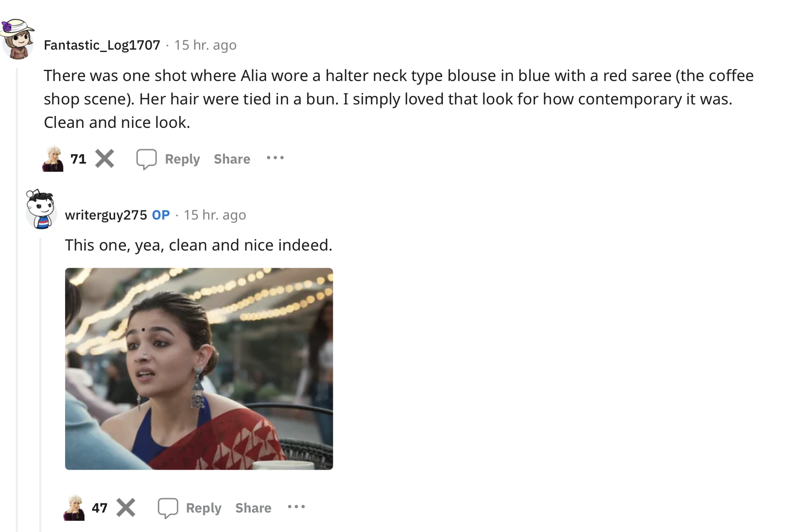Share writerguy275's reply

(253, 508)
